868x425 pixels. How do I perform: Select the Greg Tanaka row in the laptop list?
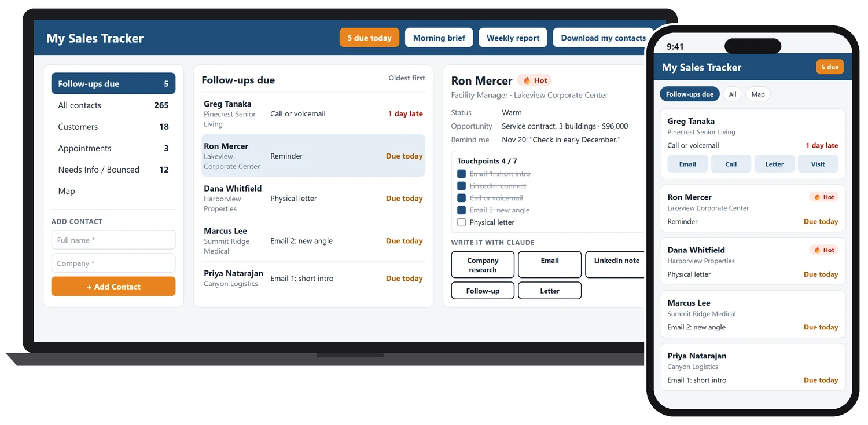[x=313, y=113]
